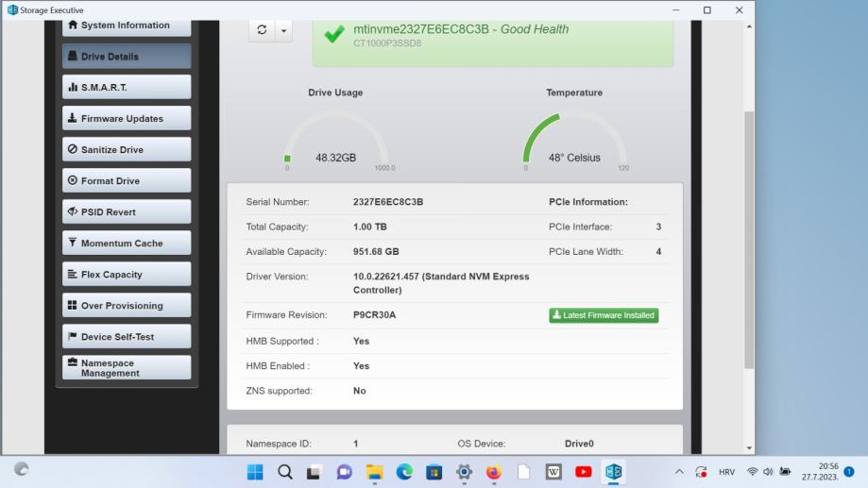Viewport: 868px width, 488px height.
Task: Click the green Good Health checkmark
Action: pos(334,34)
